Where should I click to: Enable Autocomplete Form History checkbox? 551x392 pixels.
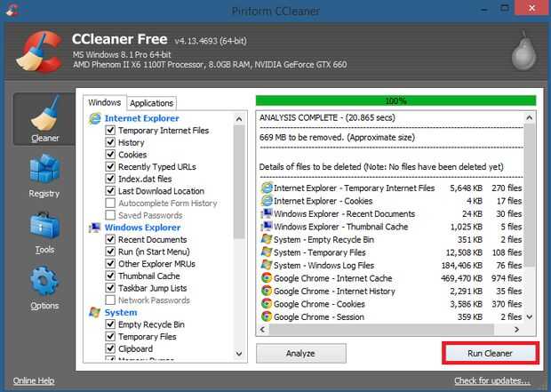(110, 203)
